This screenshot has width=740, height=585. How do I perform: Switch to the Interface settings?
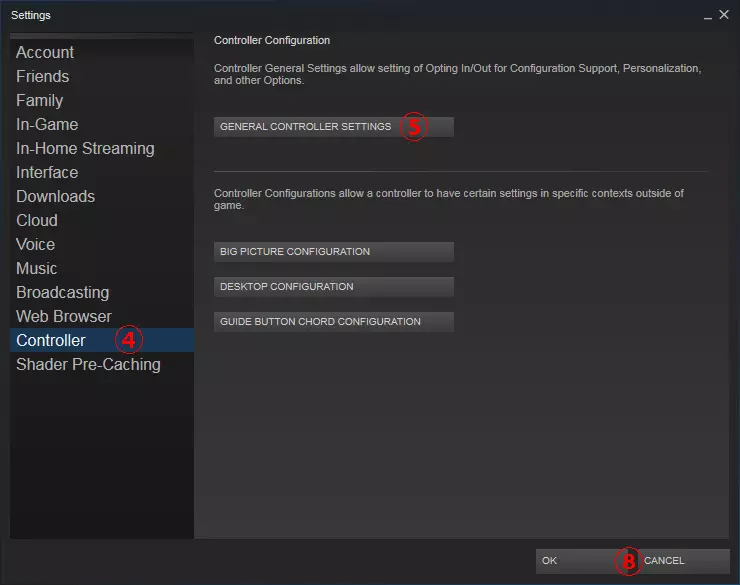click(x=102, y=173)
